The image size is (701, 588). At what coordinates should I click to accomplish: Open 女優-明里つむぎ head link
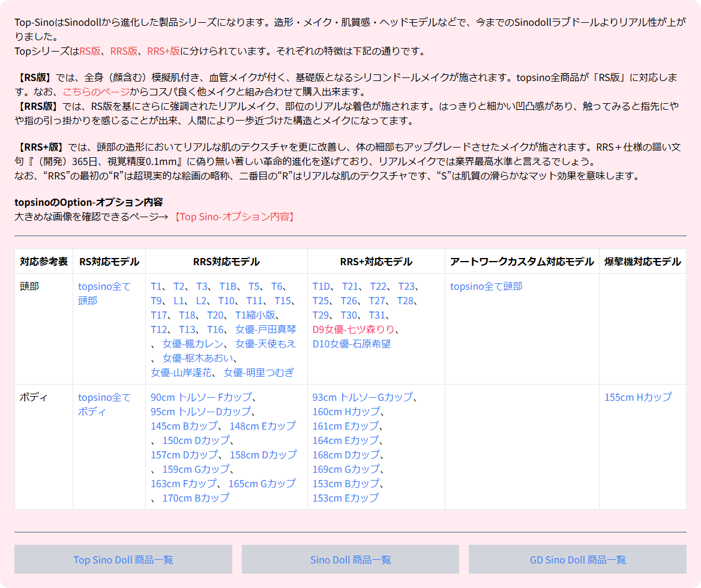[x=259, y=372]
